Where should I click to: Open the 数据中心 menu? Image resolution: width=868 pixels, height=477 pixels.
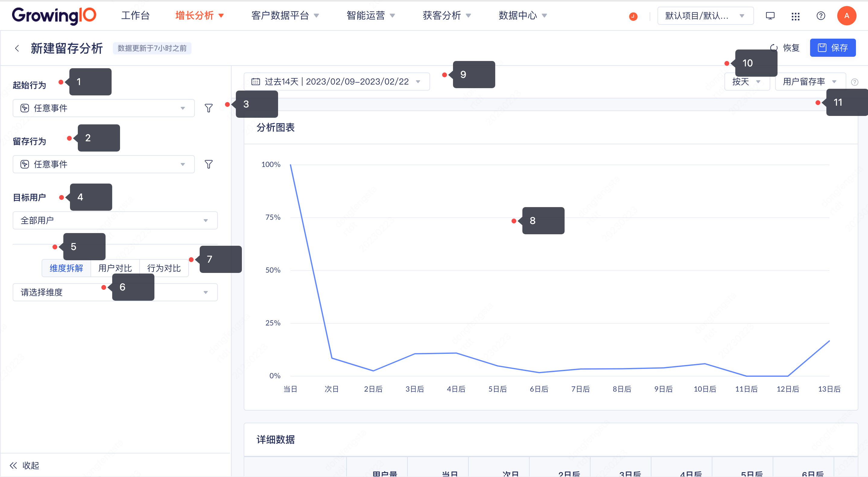point(523,15)
